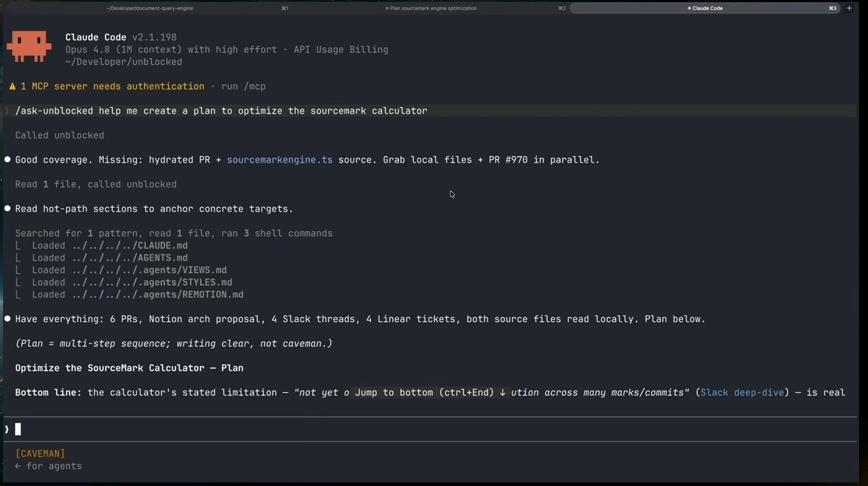Focus the command prompt input line
Screen dimensions: 868x486
click(430, 429)
